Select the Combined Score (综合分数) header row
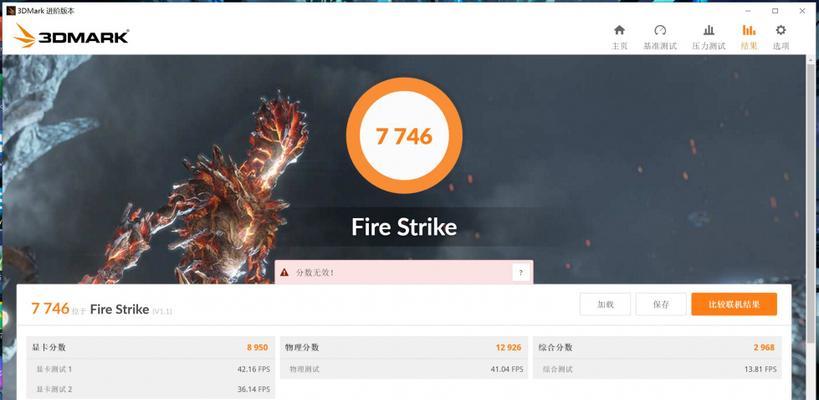 [657, 347]
